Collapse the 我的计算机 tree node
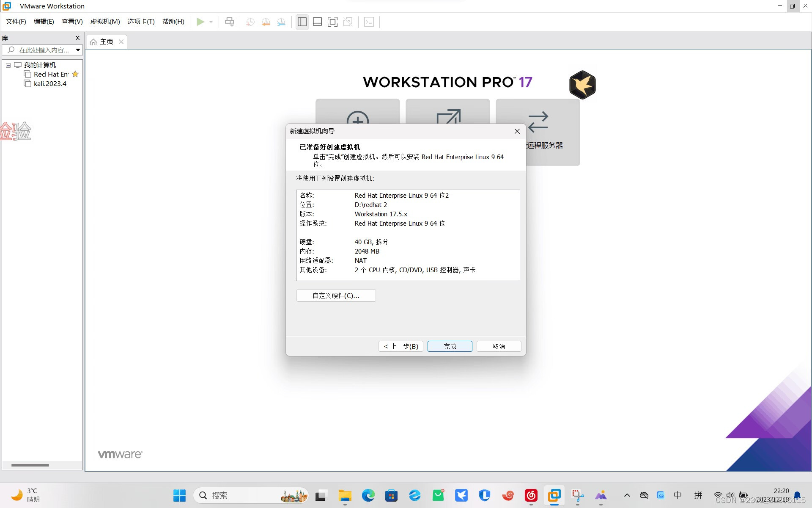The height and width of the screenshot is (508, 812). (8, 65)
